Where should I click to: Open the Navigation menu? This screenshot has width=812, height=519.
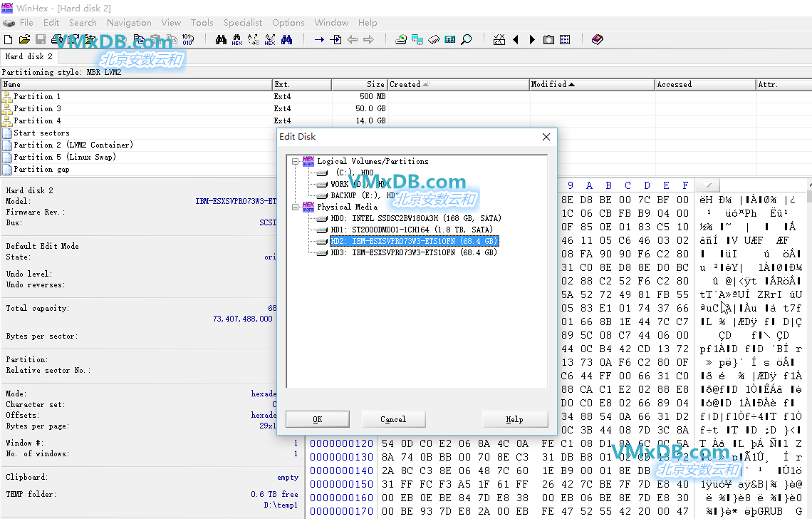pyautogui.click(x=129, y=23)
